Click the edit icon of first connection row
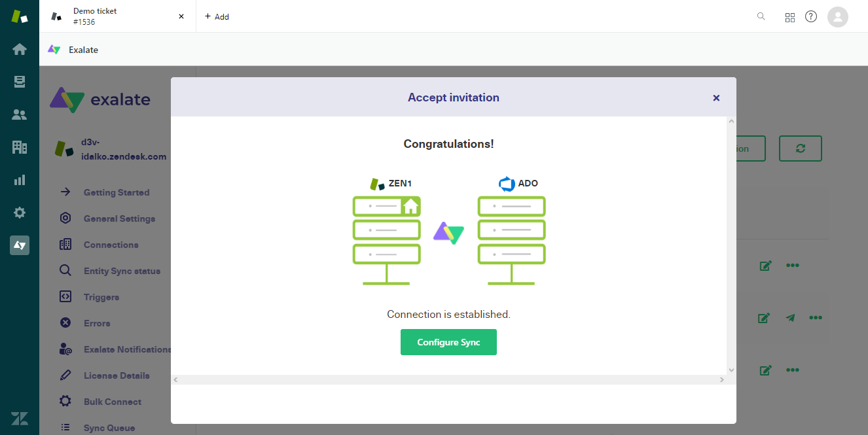This screenshot has width=868, height=435. [x=765, y=266]
